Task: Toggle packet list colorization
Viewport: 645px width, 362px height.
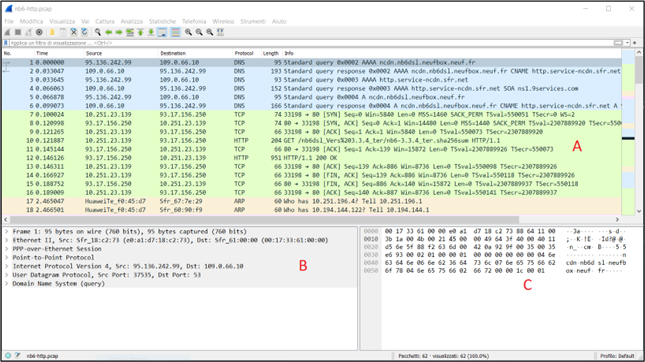Action: (175, 32)
